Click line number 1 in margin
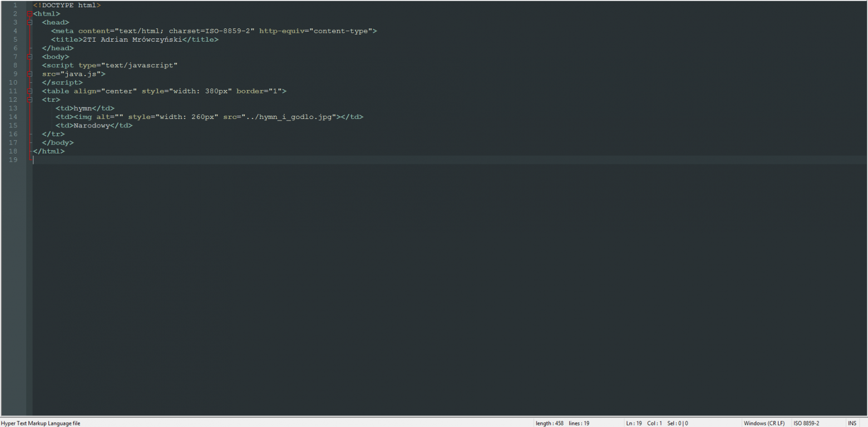 point(15,5)
